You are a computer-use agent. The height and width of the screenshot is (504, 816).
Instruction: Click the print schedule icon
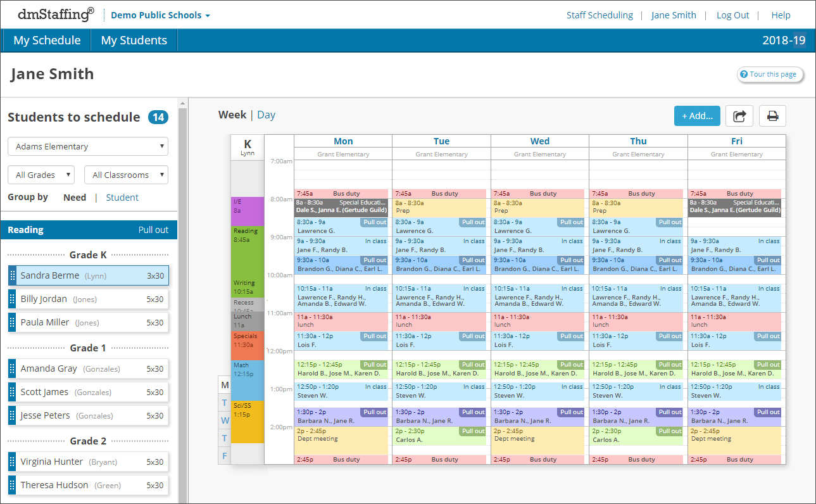point(772,116)
